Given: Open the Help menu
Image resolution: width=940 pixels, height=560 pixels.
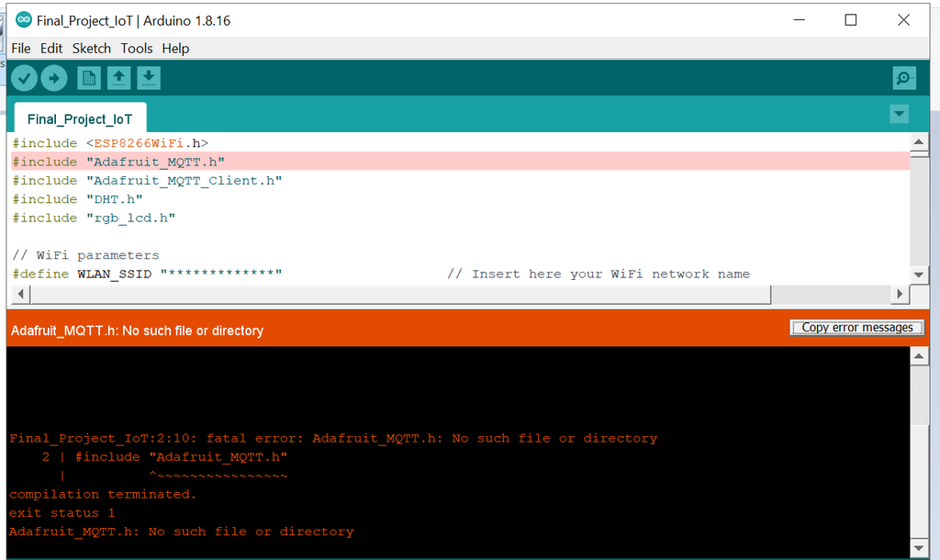Looking at the screenshot, I should click(175, 49).
